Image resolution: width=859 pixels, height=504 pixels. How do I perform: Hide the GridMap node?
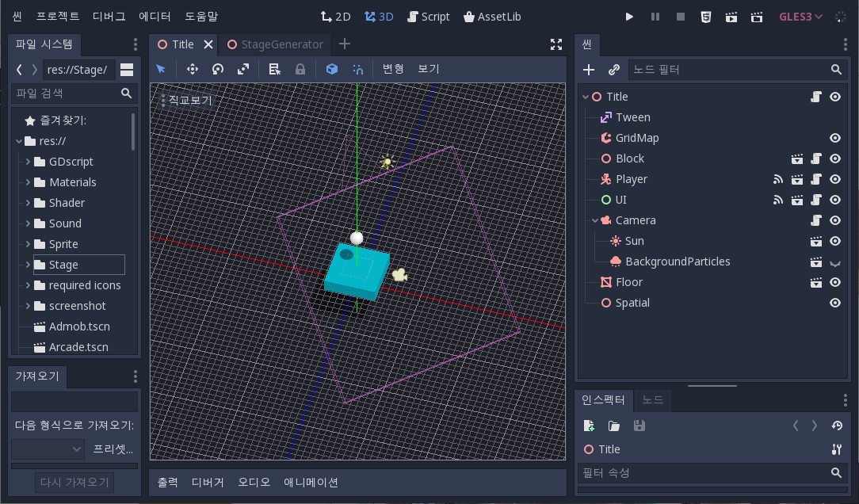(835, 138)
